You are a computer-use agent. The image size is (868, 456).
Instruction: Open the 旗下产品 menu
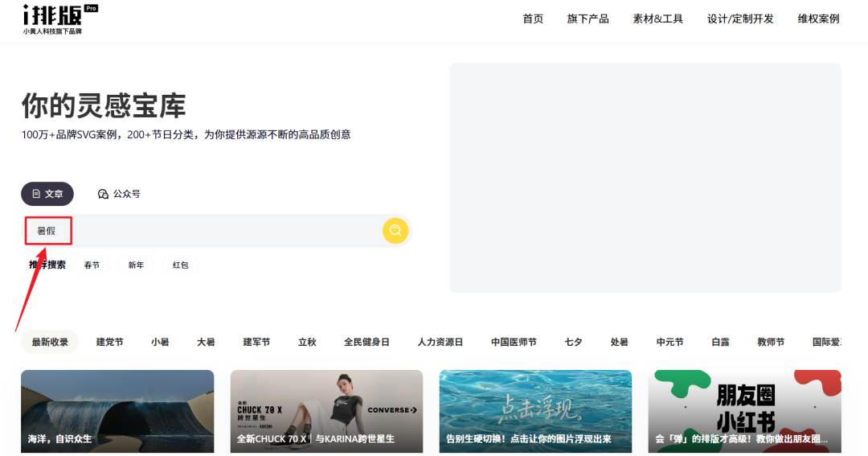click(588, 18)
